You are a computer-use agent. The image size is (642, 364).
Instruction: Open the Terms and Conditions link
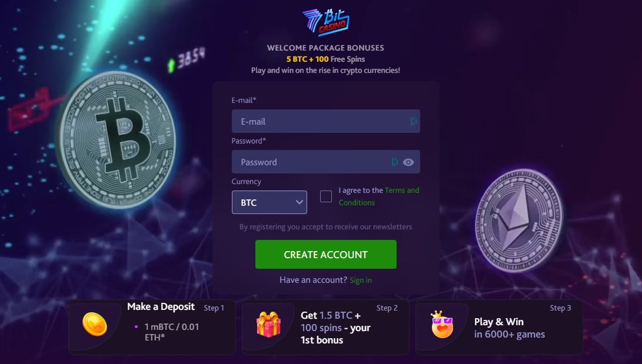click(x=379, y=196)
